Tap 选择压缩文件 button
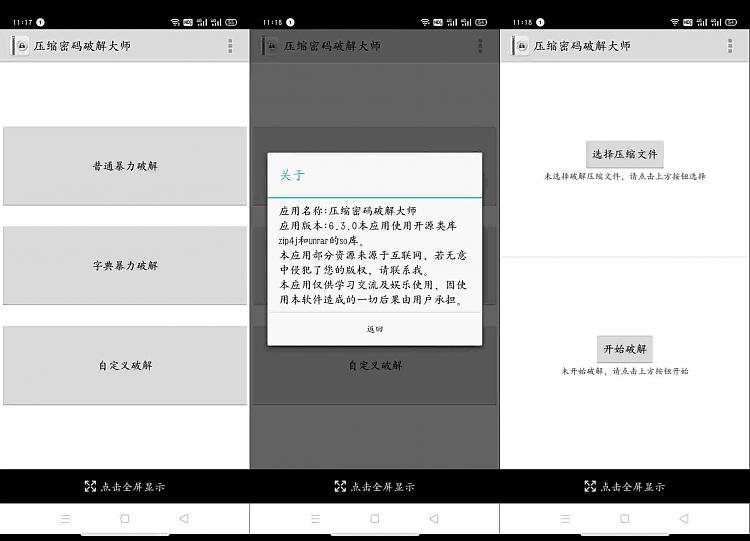750x541 pixels. [625, 154]
